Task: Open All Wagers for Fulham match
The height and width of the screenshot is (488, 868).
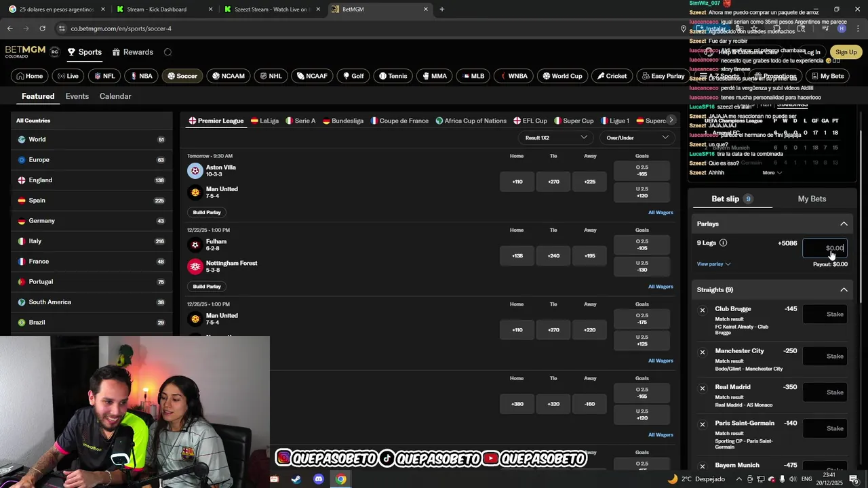Action: [660, 287]
